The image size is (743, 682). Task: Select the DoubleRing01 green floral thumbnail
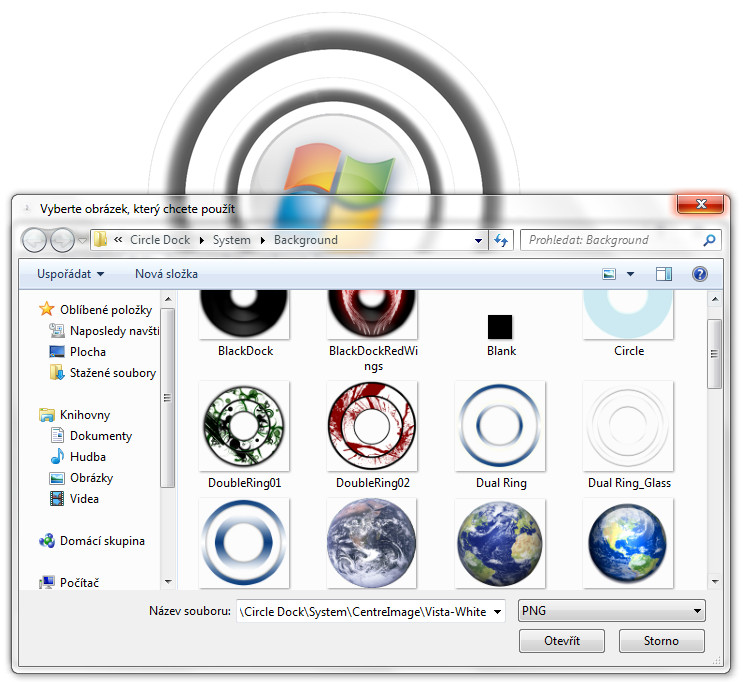(244, 426)
